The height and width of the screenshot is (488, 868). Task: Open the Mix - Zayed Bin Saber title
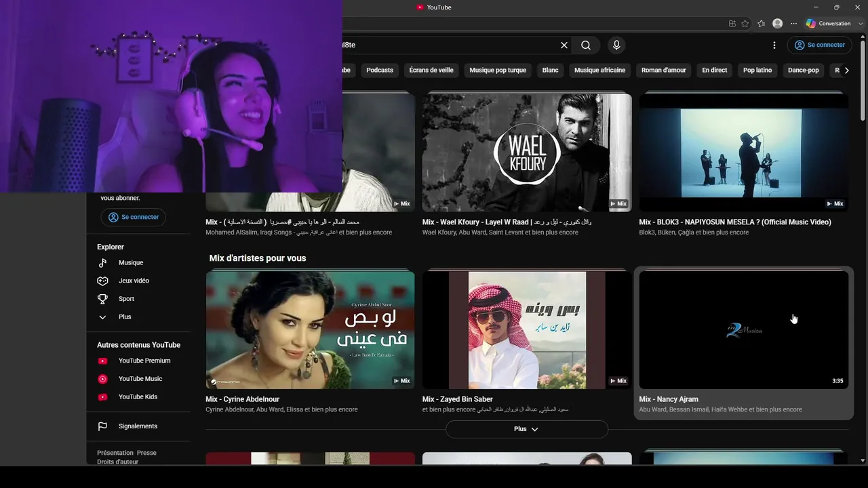coord(458,399)
